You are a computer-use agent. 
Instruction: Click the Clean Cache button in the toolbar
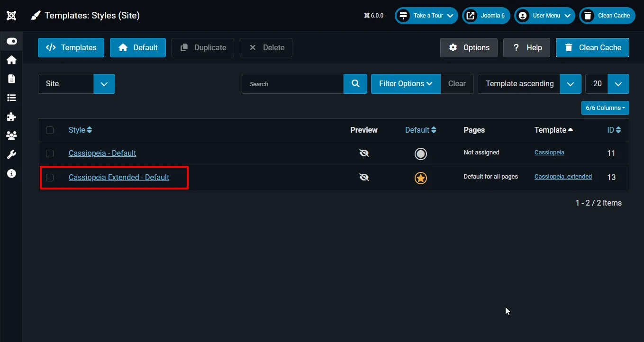point(592,47)
